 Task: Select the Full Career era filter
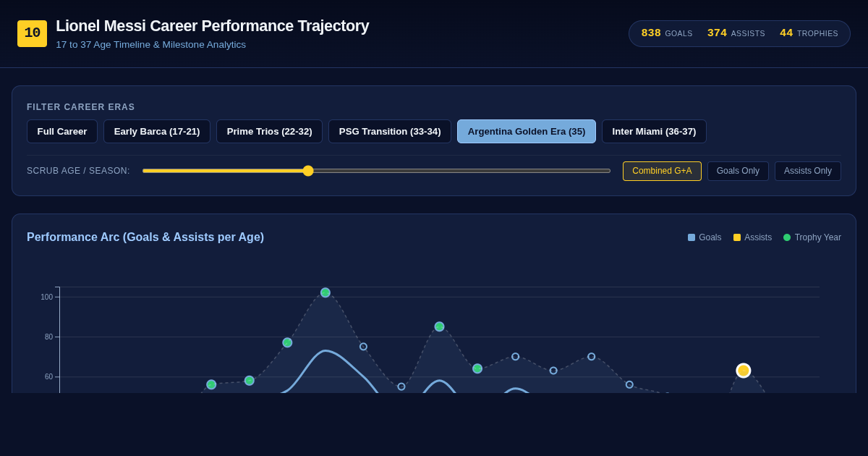62,132
